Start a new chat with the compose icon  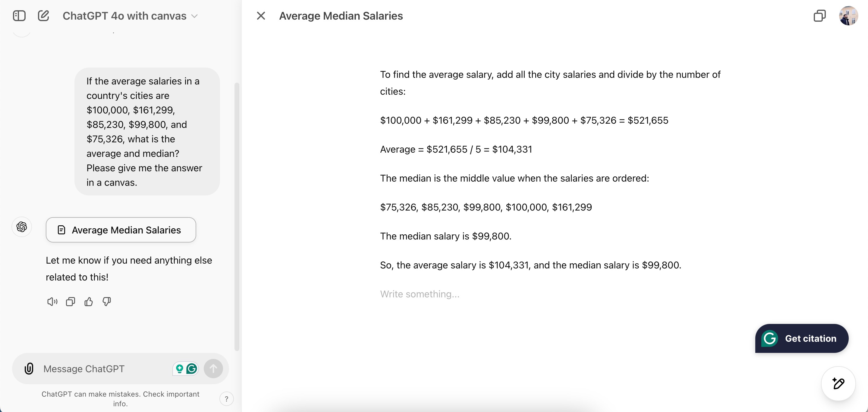tap(43, 16)
